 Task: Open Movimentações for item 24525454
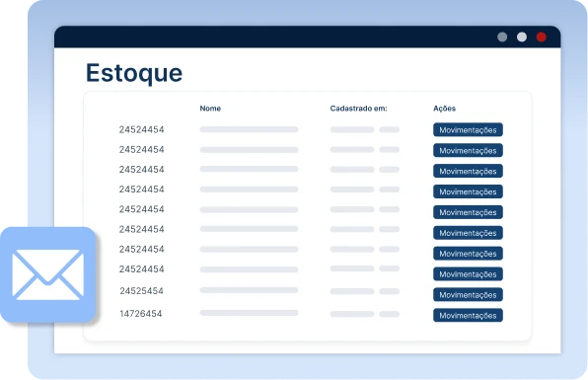[468, 295]
